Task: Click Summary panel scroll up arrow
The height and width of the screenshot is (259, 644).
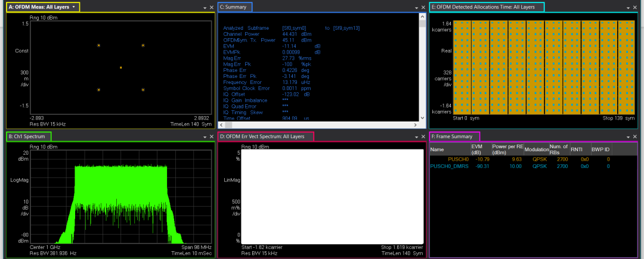Action: click(423, 16)
